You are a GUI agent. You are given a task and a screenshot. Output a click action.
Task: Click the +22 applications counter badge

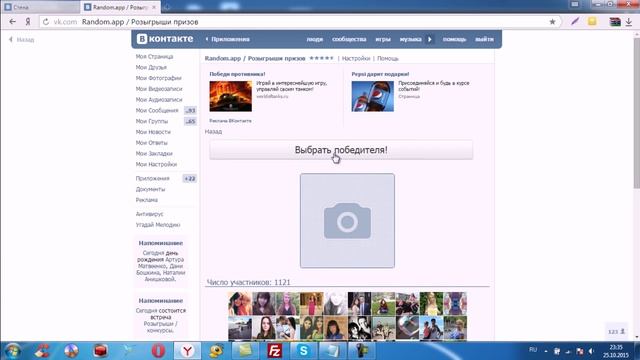pos(190,178)
